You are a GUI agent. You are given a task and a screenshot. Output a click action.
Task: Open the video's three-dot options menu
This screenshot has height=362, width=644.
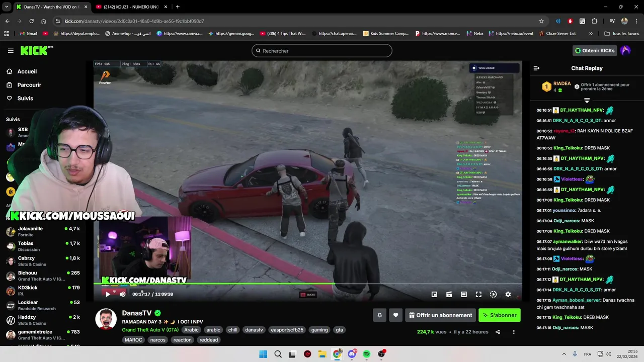pyautogui.click(x=514, y=332)
